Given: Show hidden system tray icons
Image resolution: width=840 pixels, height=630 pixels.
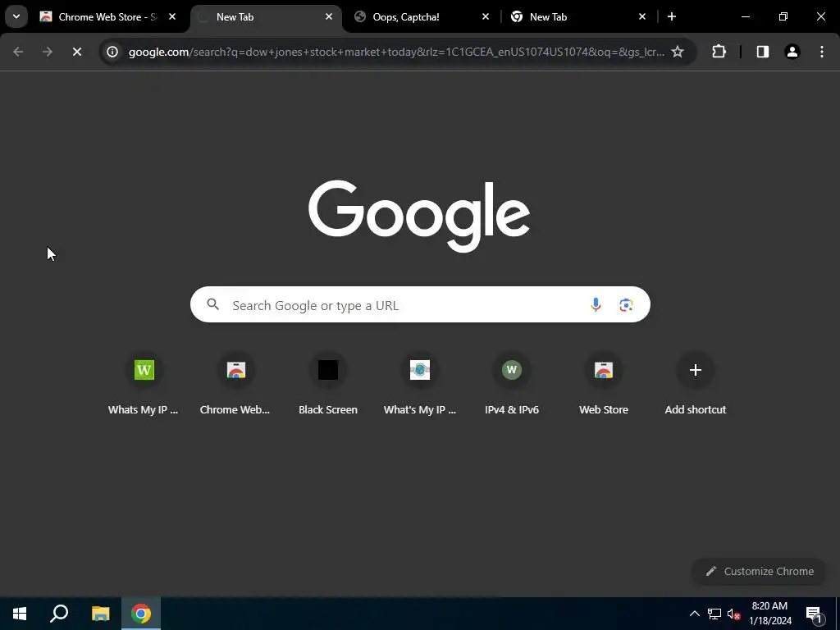Looking at the screenshot, I should click(694, 614).
